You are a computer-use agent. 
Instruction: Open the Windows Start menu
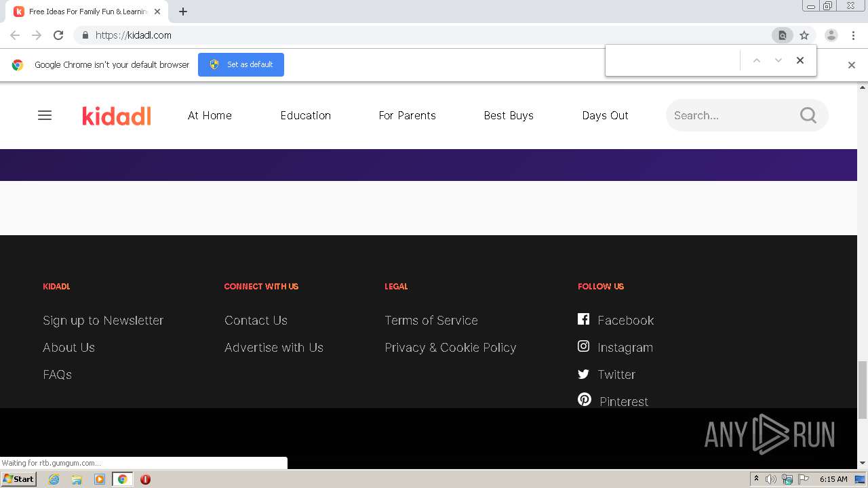coord(18,479)
